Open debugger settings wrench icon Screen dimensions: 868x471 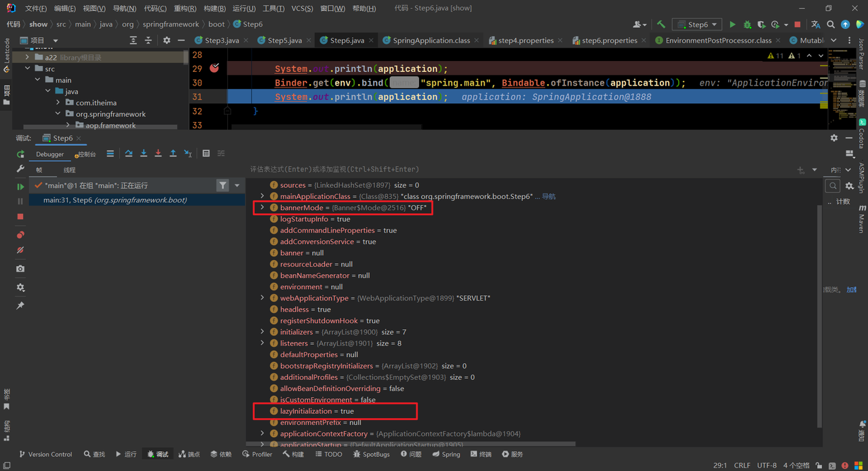click(20, 170)
